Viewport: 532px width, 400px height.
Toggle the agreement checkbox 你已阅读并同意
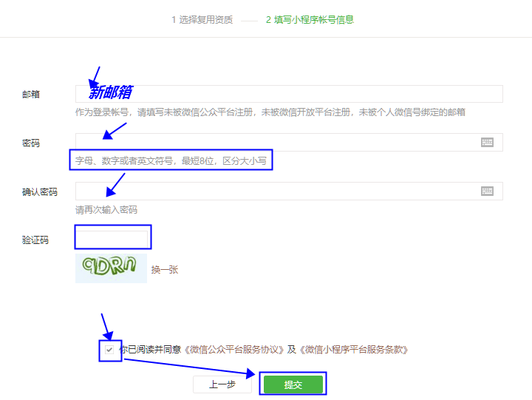pyautogui.click(x=109, y=350)
